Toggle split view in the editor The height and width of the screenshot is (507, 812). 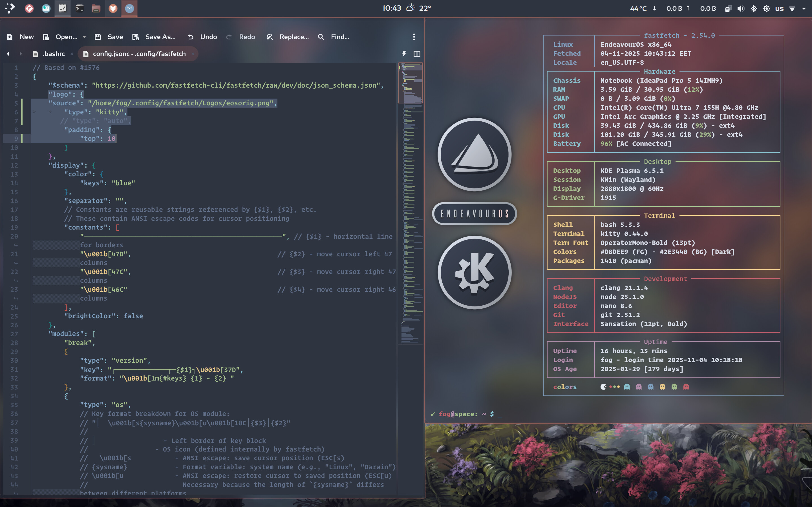(x=417, y=54)
